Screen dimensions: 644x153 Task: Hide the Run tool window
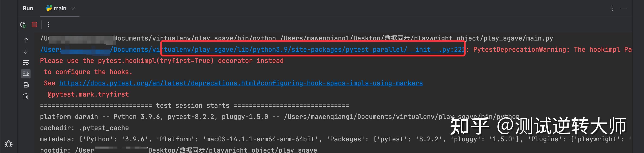(x=623, y=8)
